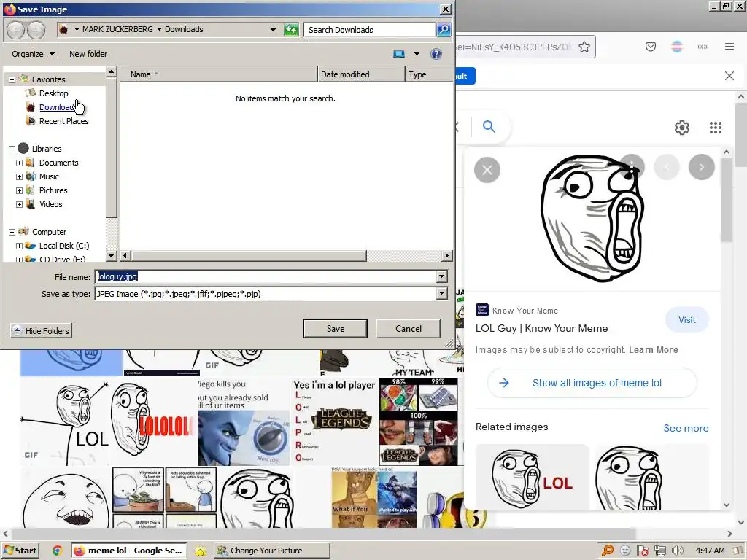
Task: Open the related LOL face thumbnail with red LOL
Action: (532, 478)
